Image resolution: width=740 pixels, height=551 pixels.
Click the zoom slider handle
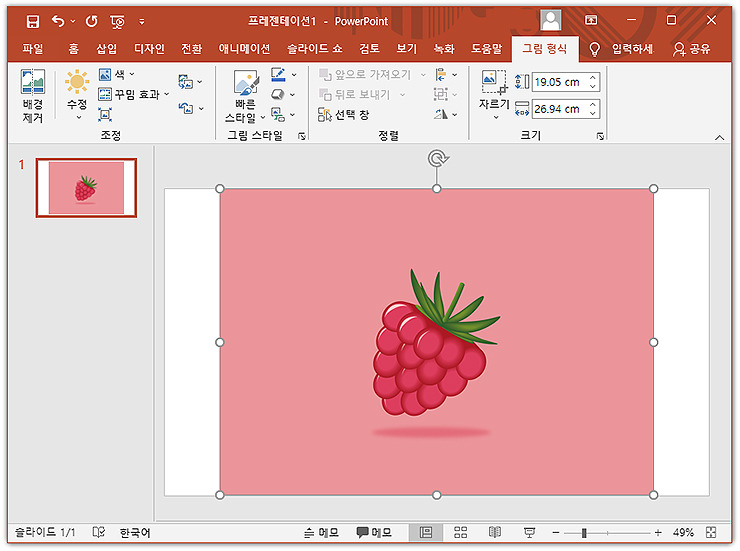[x=584, y=533]
